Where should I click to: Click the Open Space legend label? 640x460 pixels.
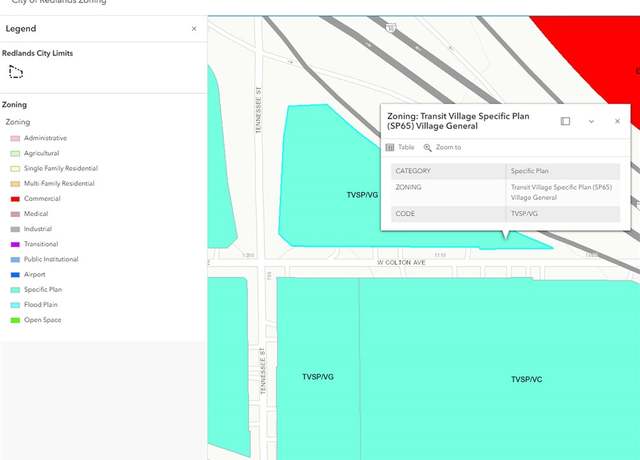point(42,320)
